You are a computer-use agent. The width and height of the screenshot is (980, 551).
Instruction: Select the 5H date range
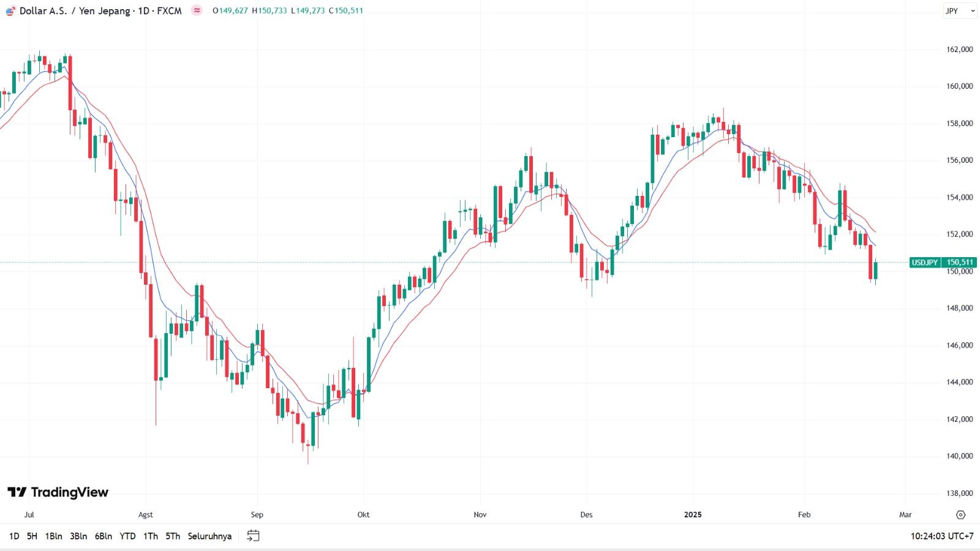32,536
